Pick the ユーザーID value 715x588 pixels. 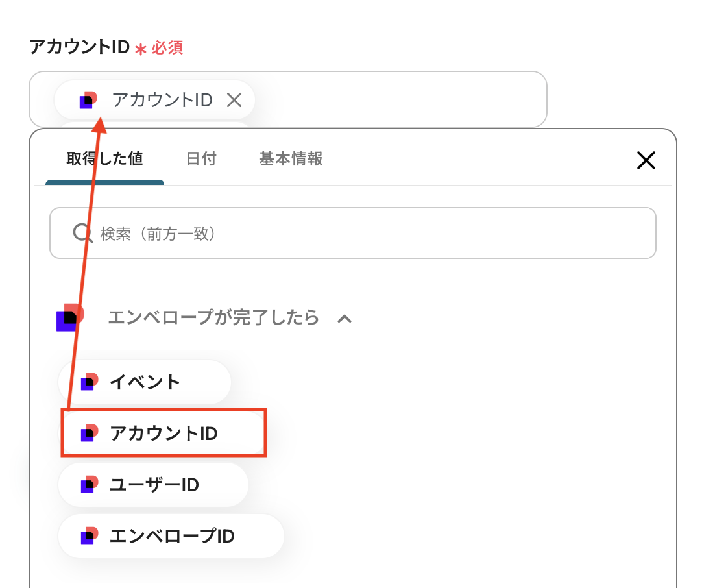[154, 485]
